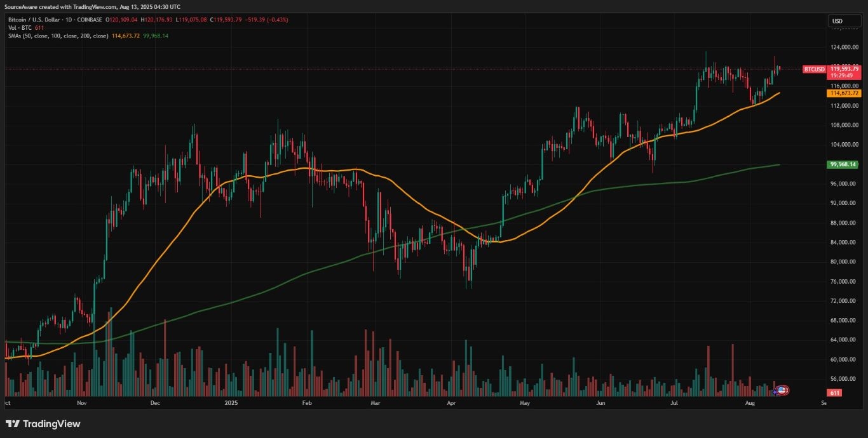Click the purple star marker beside the flag

[x=775, y=392]
